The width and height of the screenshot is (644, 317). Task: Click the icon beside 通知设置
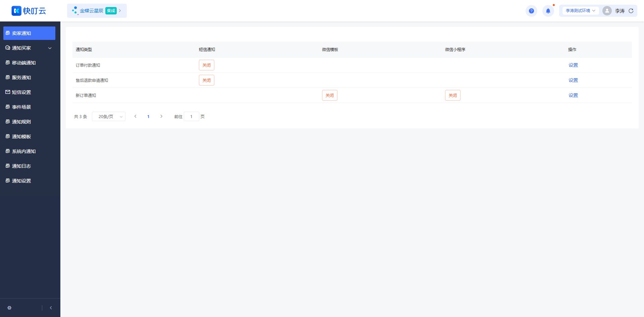(8, 180)
